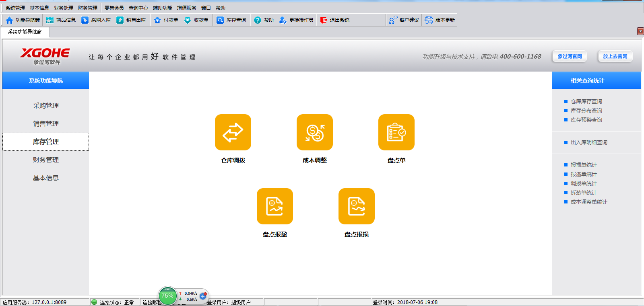Open the 仓库库存查询 link

click(x=586, y=102)
